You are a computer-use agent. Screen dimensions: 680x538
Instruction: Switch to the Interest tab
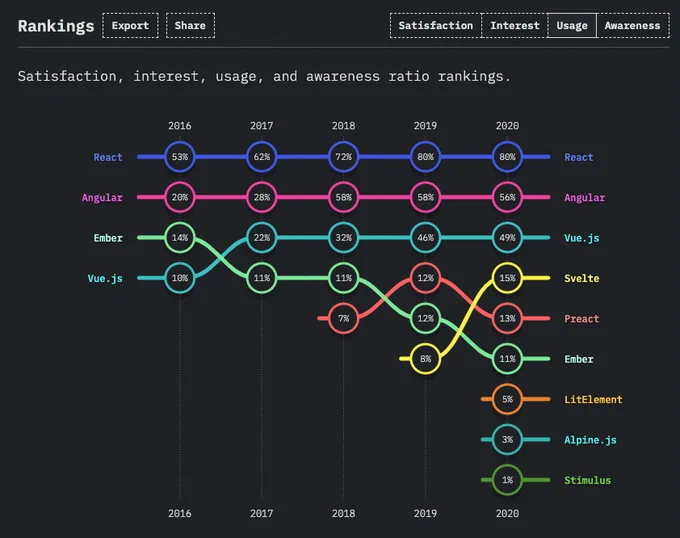[515, 26]
